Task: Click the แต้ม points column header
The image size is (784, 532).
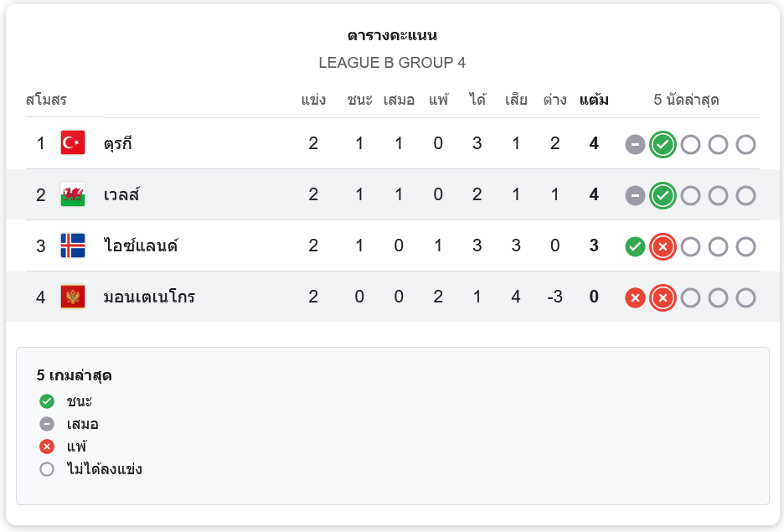Action: click(x=594, y=101)
